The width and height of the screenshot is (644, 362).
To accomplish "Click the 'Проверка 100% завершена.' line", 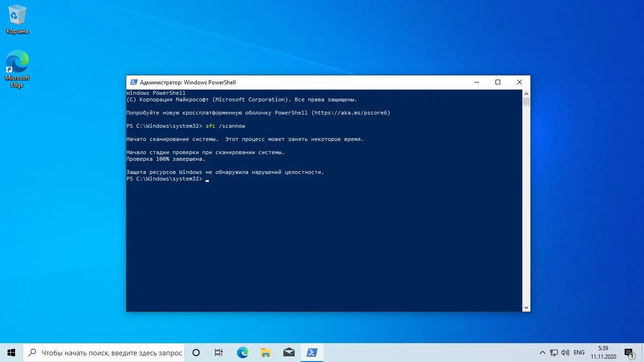I will coord(166,159).
